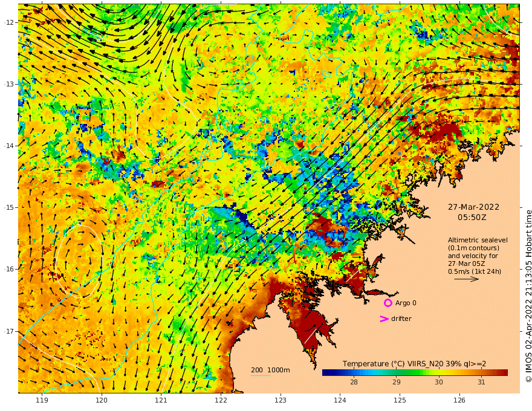The height and width of the screenshot is (411, 532).
Task: Click the '27-Mar 05Z' legend line
Action: (466, 264)
